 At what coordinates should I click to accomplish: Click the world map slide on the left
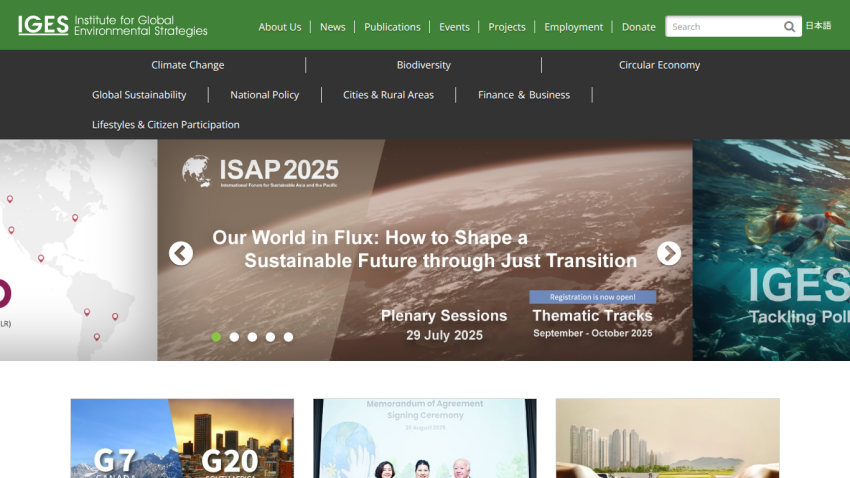79,250
